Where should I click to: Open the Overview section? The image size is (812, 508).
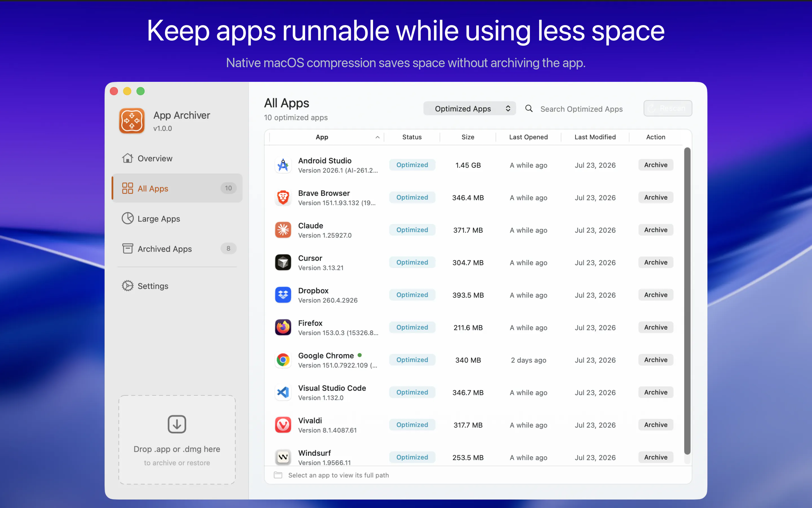point(177,158)
